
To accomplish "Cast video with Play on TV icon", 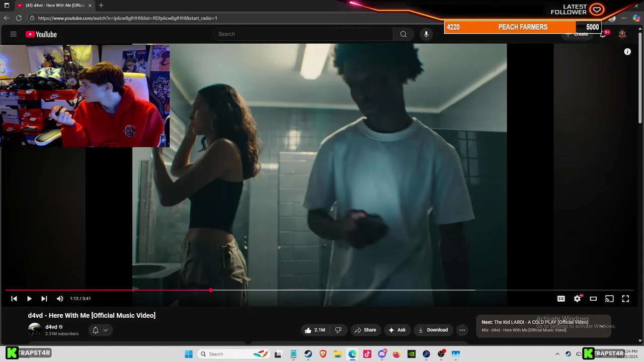I will (x=609, y=299).
